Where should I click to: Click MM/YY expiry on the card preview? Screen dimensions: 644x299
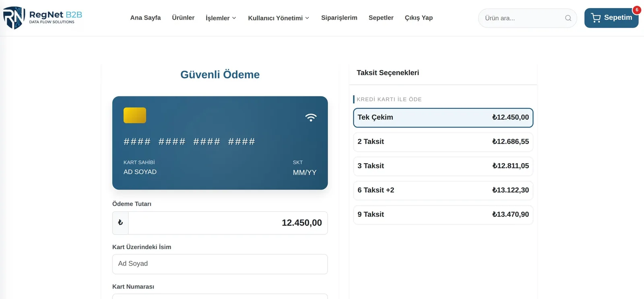point(305,173)
